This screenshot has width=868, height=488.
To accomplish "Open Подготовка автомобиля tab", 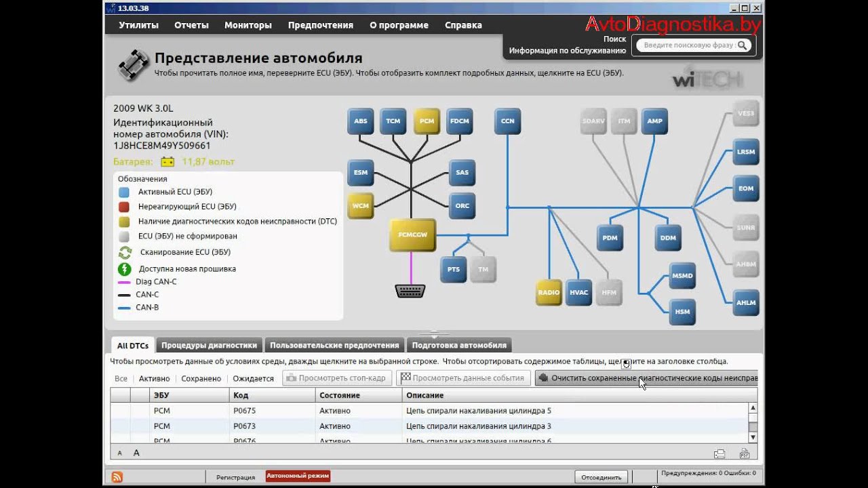I will [460, 345].
